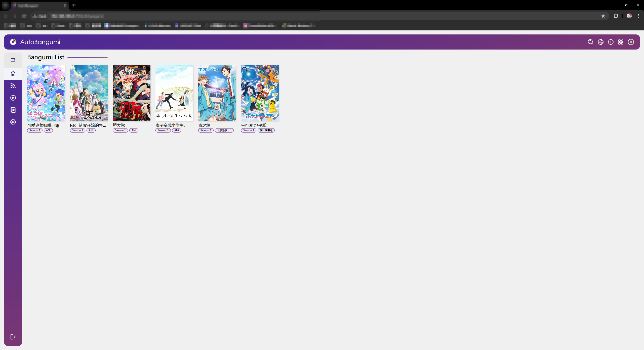Click Season 1 tag under 青之箱

pyautogui.click(x=206, y=130)
